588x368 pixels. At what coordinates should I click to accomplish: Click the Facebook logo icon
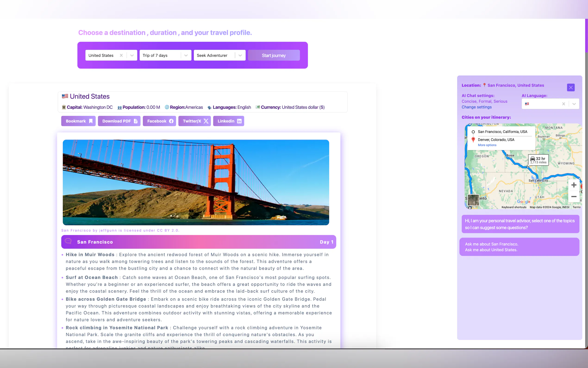(171, 121)
